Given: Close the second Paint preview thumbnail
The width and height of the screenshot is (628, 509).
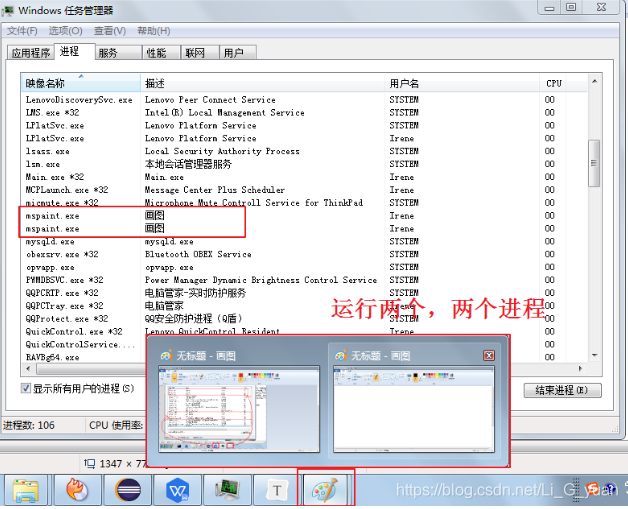Looking at the screenshot, I should pyautogui.click(x=489, y=355).
